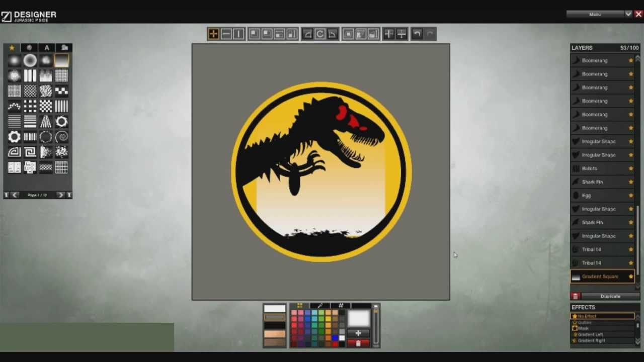Pick the zebra stripes shape
The image size is (644, 362).
coord(46,91)
